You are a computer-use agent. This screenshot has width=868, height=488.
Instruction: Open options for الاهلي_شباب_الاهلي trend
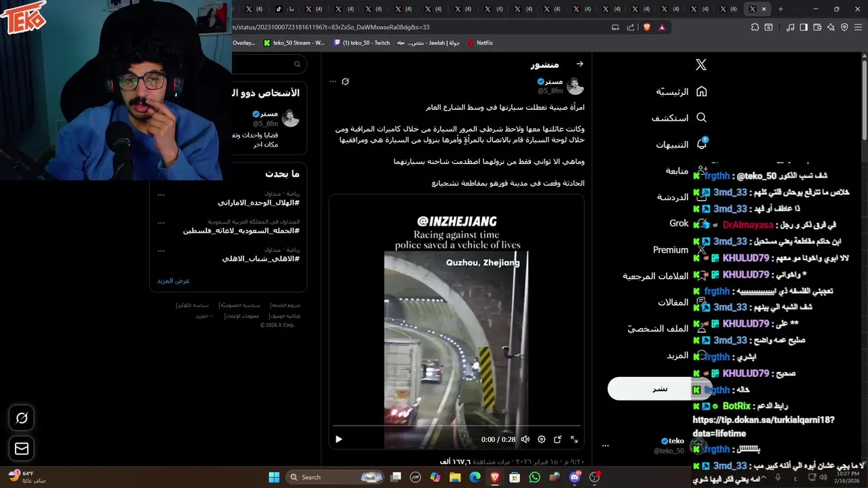161,250
